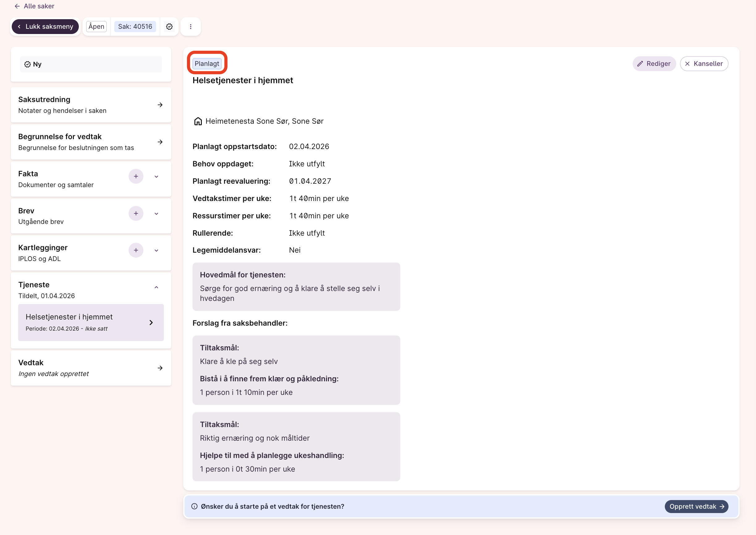This screenshot has width=756, height=535.
Task: Click the Rediger button
Action: 654,64
